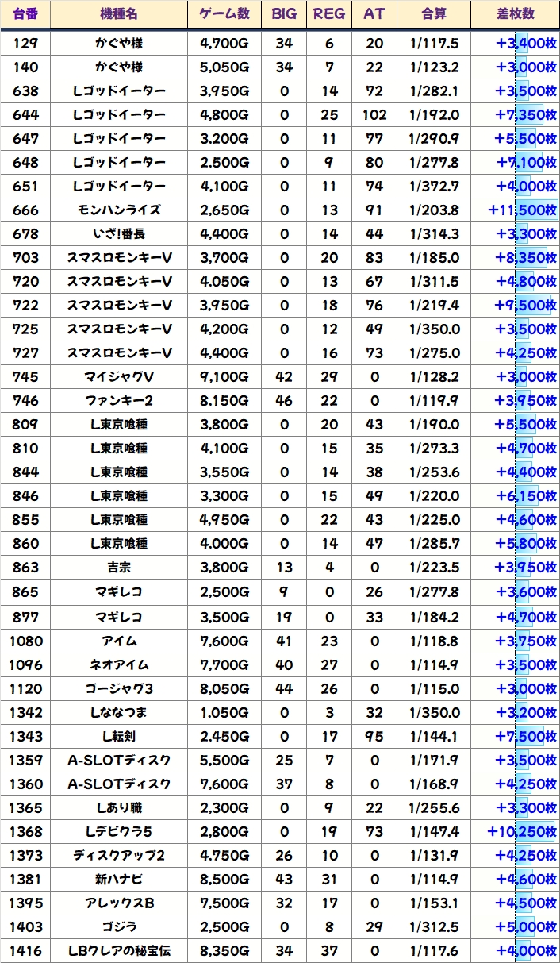The width and height of the screenshot is (560, 963).
Task: Select the 合算 column header
Action: [433, 14]
